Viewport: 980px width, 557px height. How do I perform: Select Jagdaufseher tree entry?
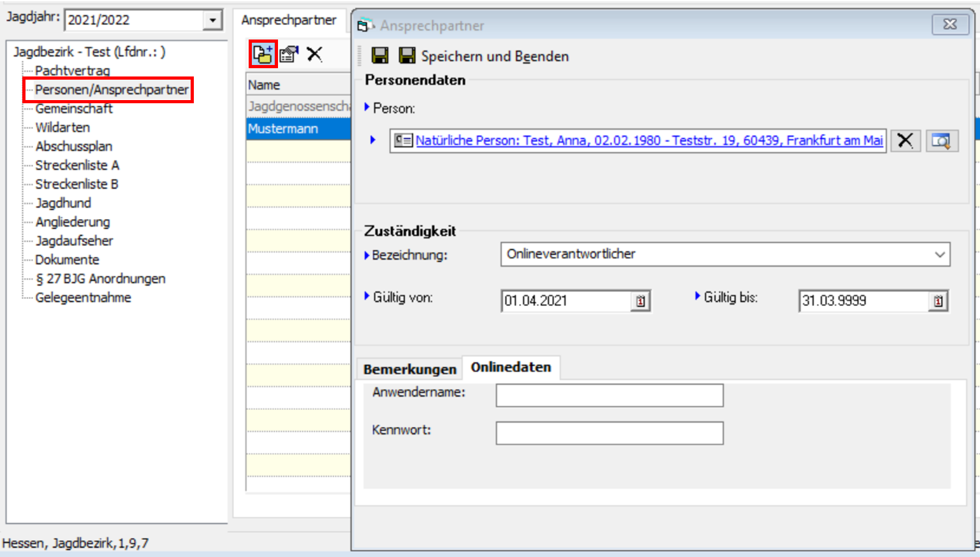pos(74,241)
